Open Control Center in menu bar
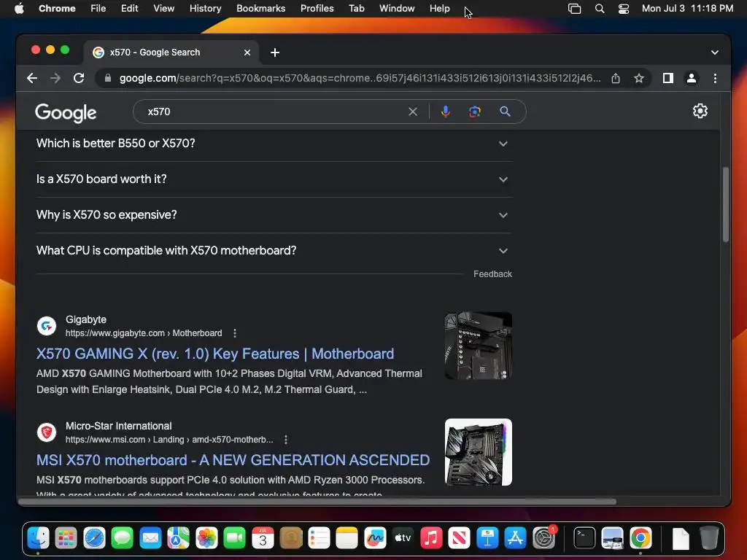Image resolution: width=747 pixels, height=560 pixels. [624, 9]
